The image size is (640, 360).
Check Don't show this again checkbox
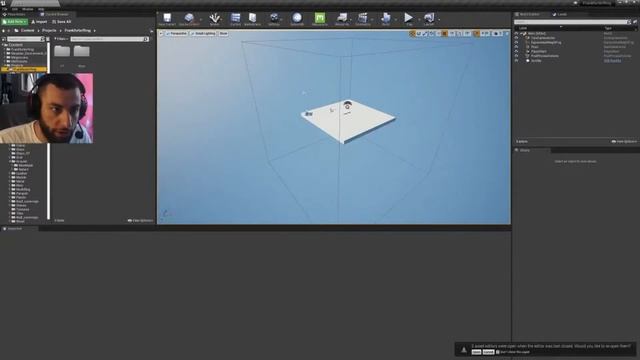[x=498, y=352]
